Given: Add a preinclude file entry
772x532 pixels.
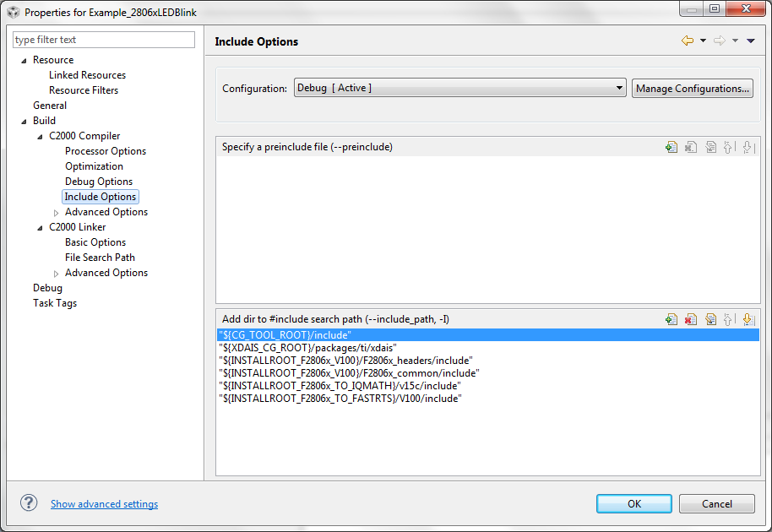Looking at the screenshot, I should click(x=671, y=147).
